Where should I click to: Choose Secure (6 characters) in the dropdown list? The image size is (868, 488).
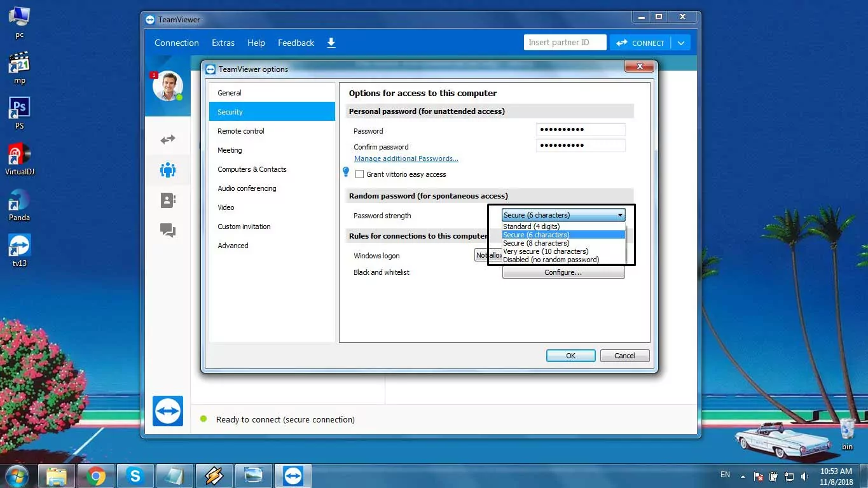563,235
